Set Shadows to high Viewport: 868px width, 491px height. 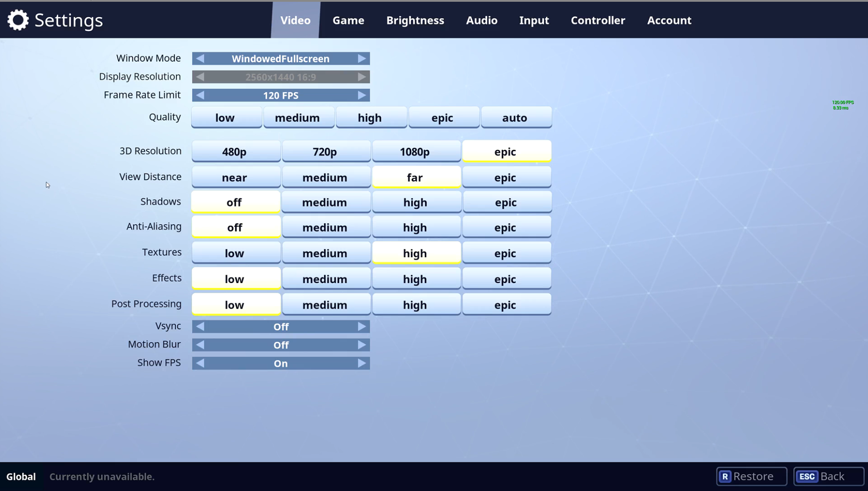click(x=416, y=202)
